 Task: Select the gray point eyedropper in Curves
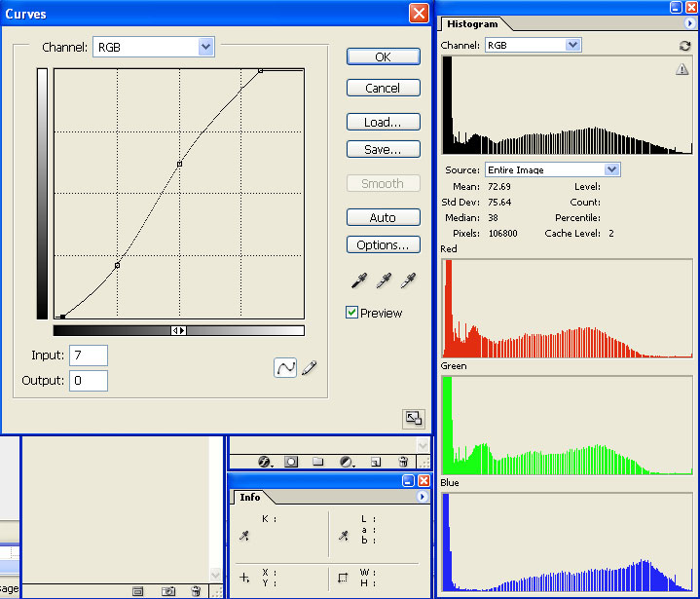pyautogui.click(x=384, y=281)
